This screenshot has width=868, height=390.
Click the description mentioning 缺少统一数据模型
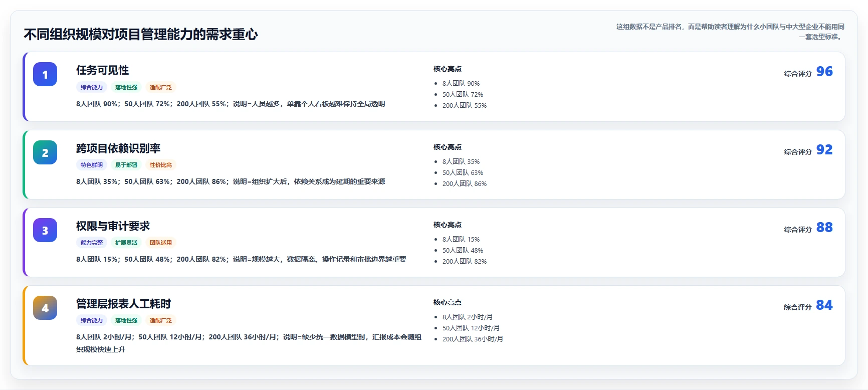click(249, 343)
